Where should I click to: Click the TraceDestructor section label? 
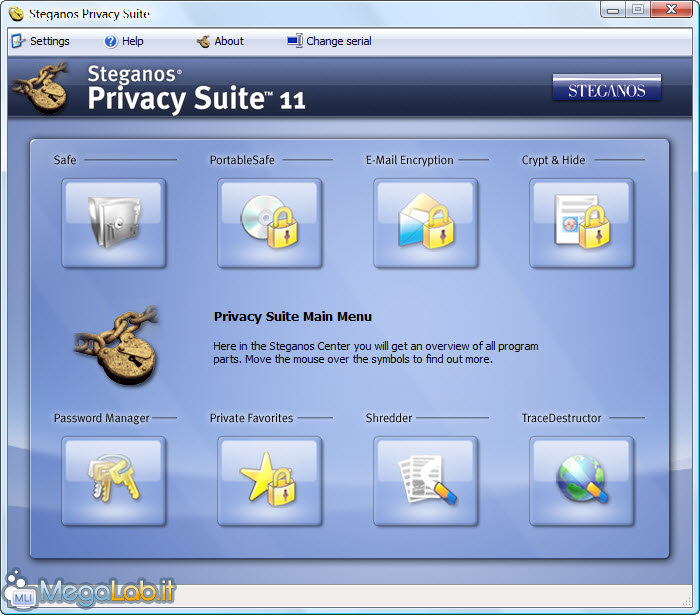pos(561,418)
